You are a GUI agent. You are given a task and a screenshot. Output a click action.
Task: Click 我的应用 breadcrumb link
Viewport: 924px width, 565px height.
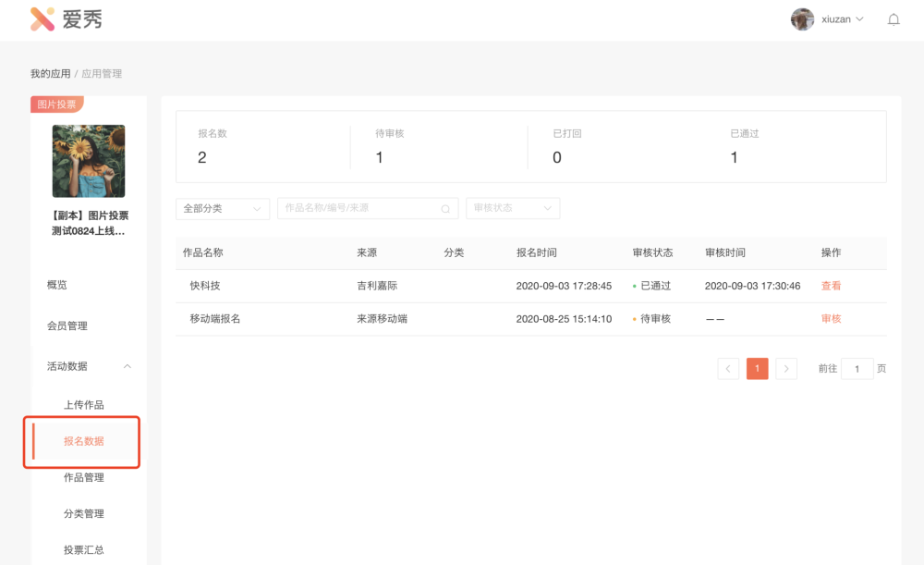(x=50, y=74)
